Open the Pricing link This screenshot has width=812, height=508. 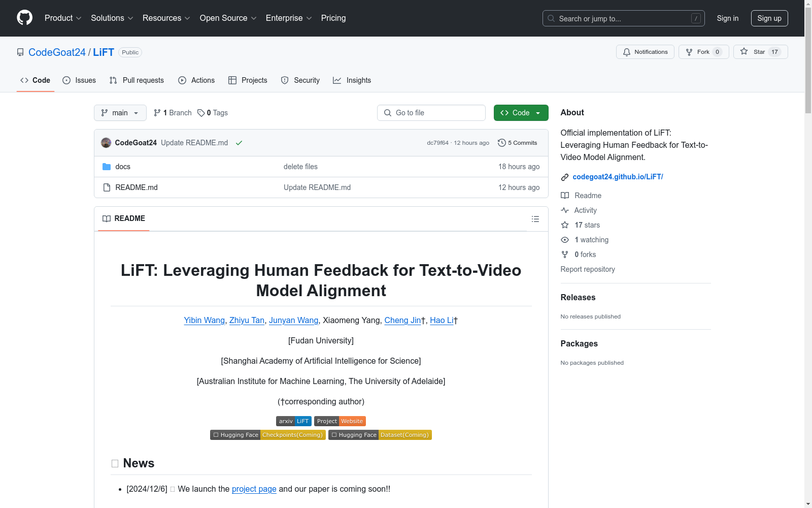pos(333,18)
